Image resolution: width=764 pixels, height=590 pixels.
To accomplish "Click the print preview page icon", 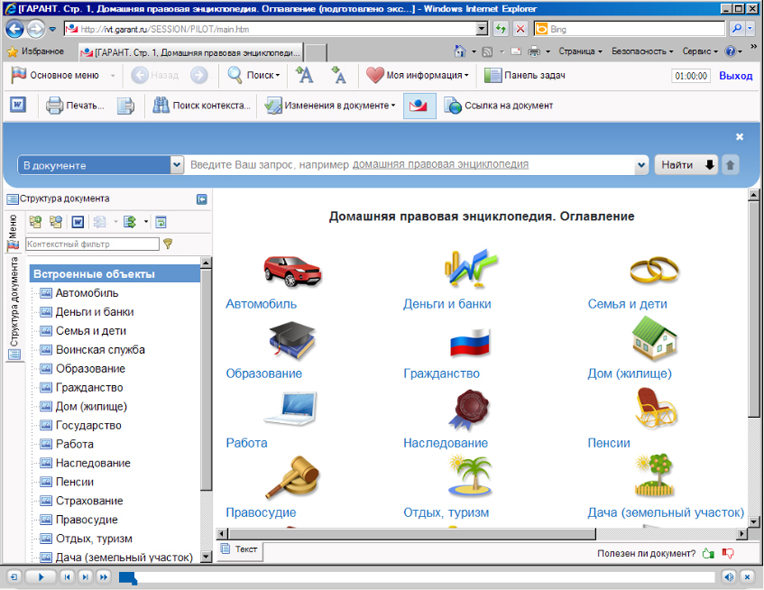I will (126, 105).
